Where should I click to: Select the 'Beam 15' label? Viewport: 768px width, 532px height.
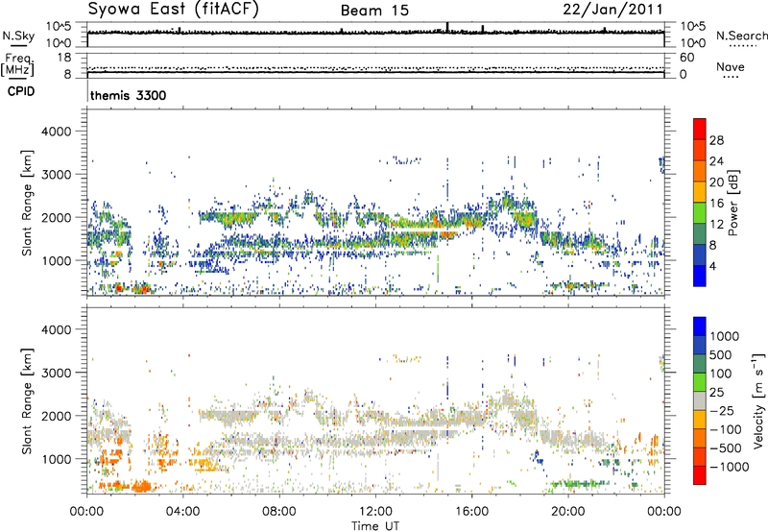[374, 11]
